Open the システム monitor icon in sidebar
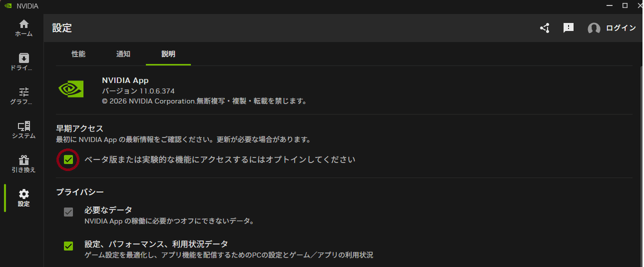644x267 pixels. tap(24, 126)
